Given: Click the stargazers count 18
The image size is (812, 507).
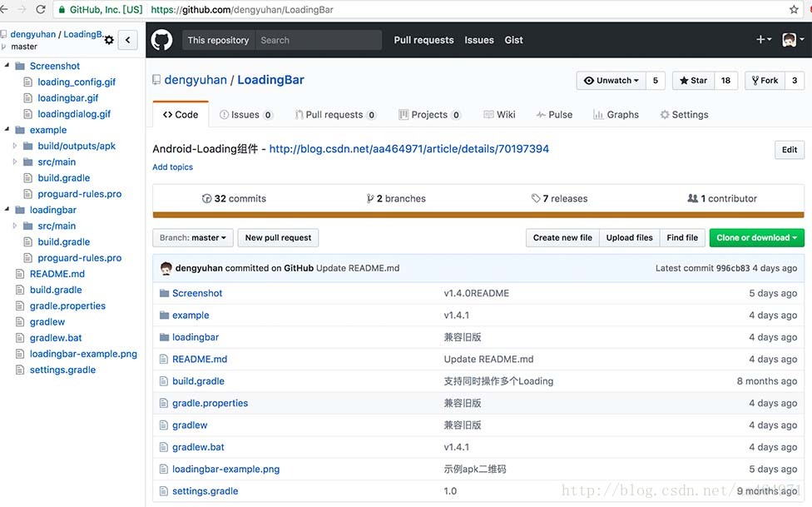Looking at the screenshot, I should (x=725, y=81).
